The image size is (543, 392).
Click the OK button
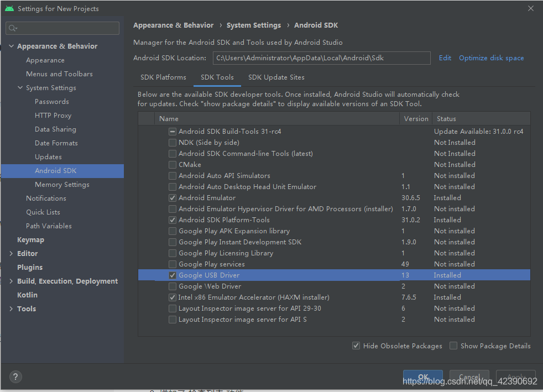tap(423, 377)
